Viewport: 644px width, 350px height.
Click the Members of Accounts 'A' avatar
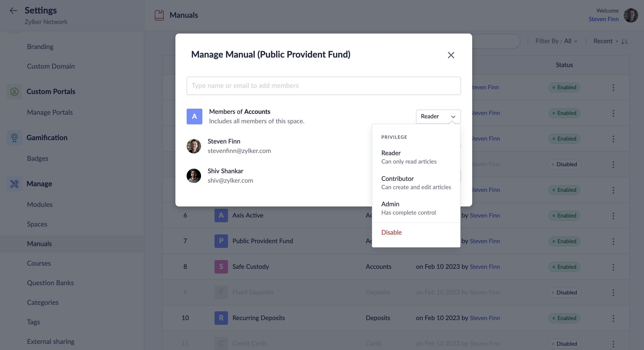pos(194,116)
